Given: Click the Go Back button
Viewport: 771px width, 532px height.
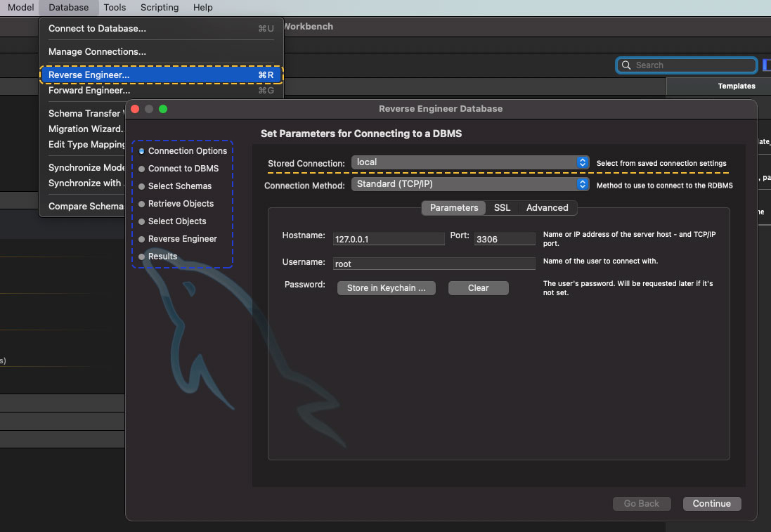Looking at the screenshot, I should 641,503.
